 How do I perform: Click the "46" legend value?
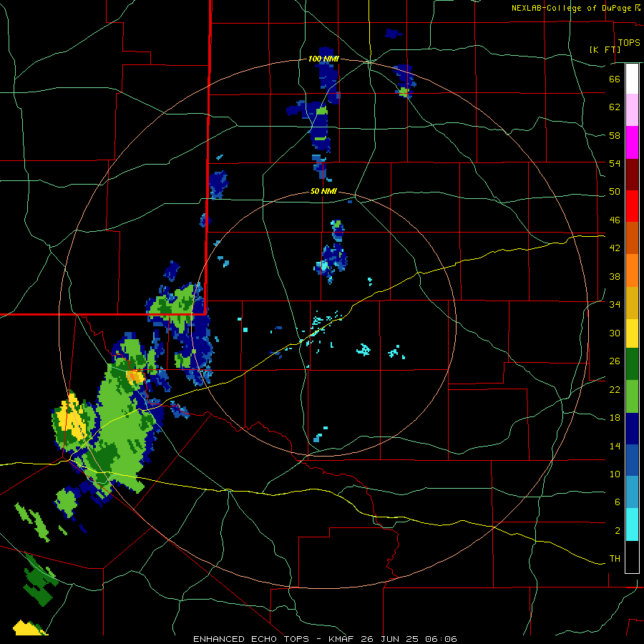pos(615,220)
